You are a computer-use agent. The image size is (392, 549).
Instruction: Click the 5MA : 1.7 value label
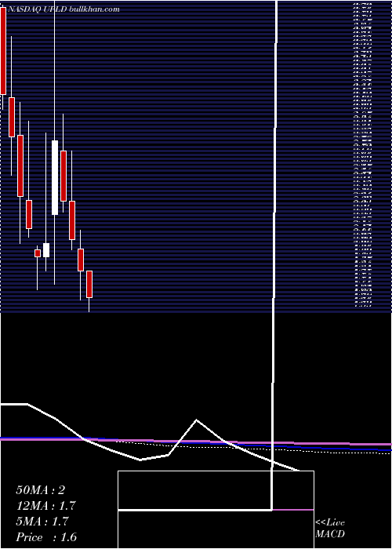point(42,522)
